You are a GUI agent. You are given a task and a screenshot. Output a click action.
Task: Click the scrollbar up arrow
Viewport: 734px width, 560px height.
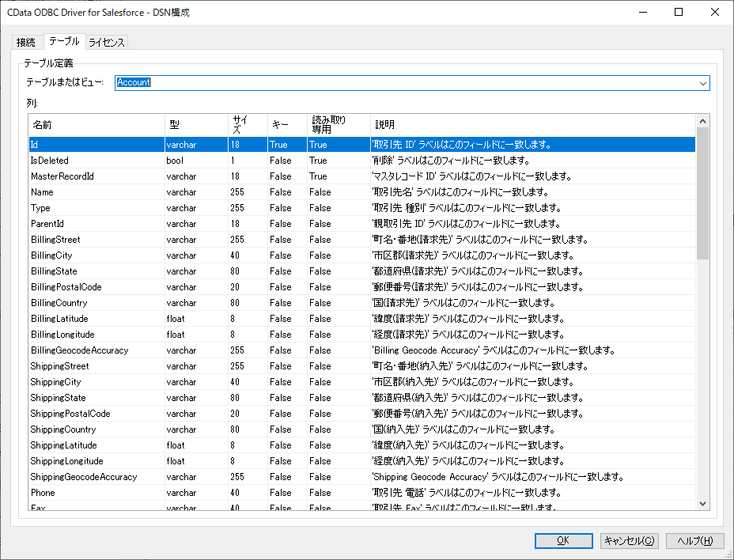point(700,120)
